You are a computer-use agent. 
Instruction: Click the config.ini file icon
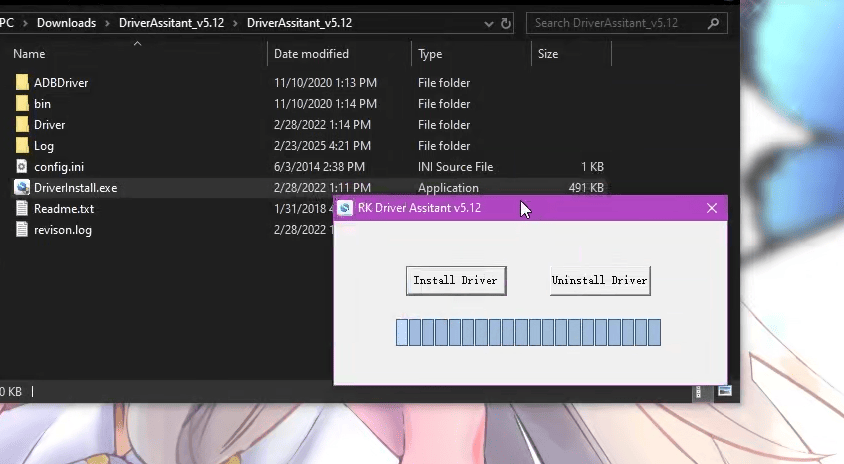coord(22,167)
